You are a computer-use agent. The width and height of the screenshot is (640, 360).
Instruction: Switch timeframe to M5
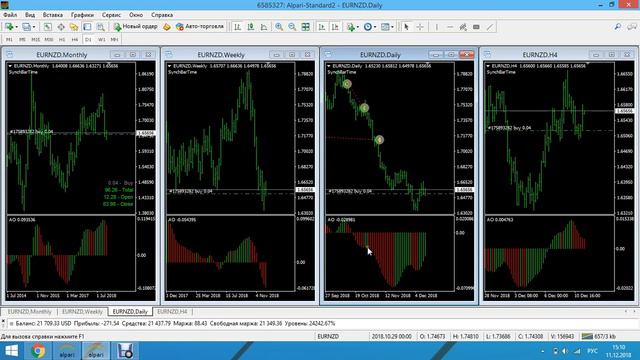[x=22, y=40]
